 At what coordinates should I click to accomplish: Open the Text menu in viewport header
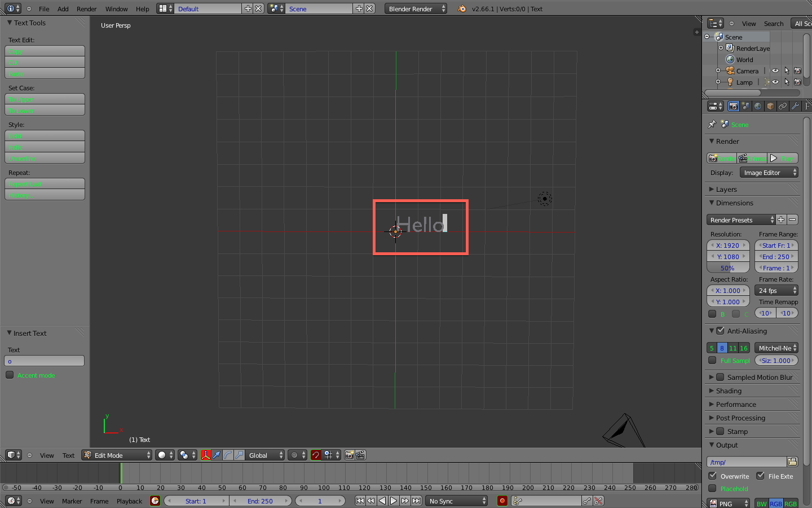(68, 456)
